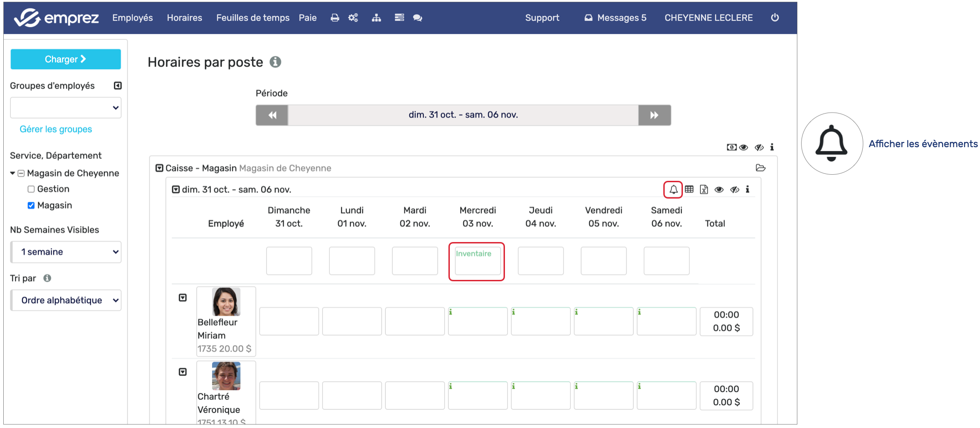Expand the Chartré Véronique row toggle

[183, 372]
